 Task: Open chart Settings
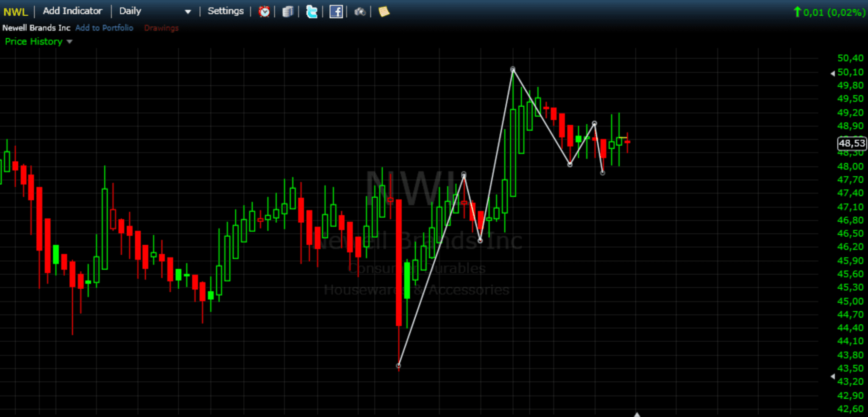pyautogui.click(x=225, y=11)
